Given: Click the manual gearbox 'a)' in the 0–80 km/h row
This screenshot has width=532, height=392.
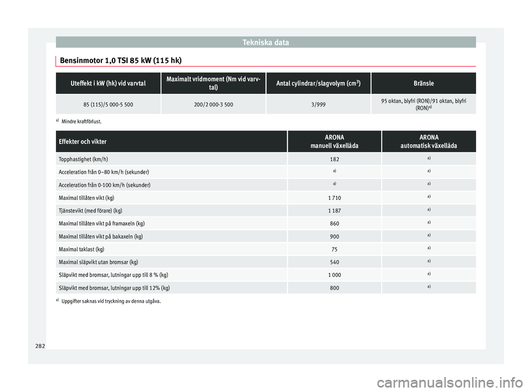Looking at the screenshot, I should click(335, 171).
